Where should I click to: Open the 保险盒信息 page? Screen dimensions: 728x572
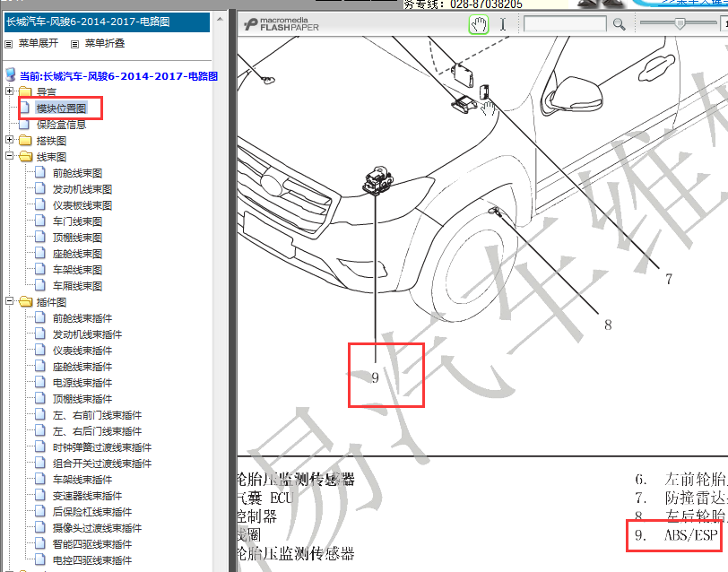(x=61, y=125)
